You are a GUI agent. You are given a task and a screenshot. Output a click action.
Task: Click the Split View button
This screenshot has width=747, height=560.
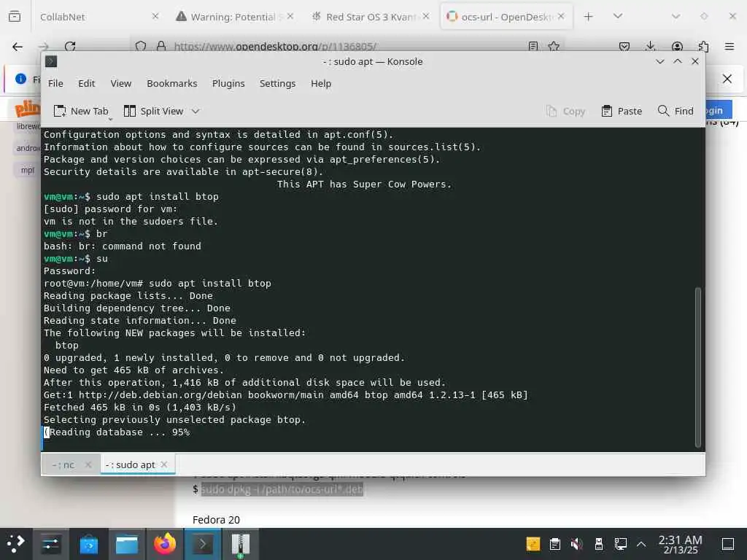click(x=153, y=111)
